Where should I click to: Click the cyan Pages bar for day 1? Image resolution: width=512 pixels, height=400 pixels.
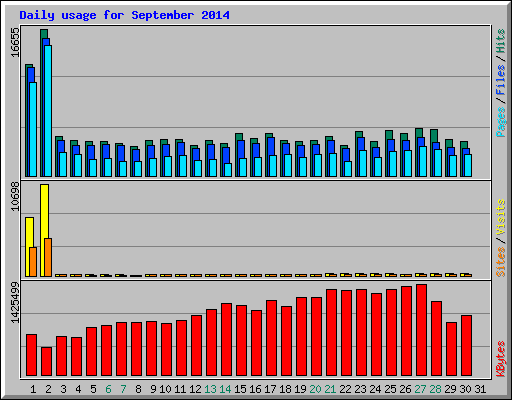point(33,130)
